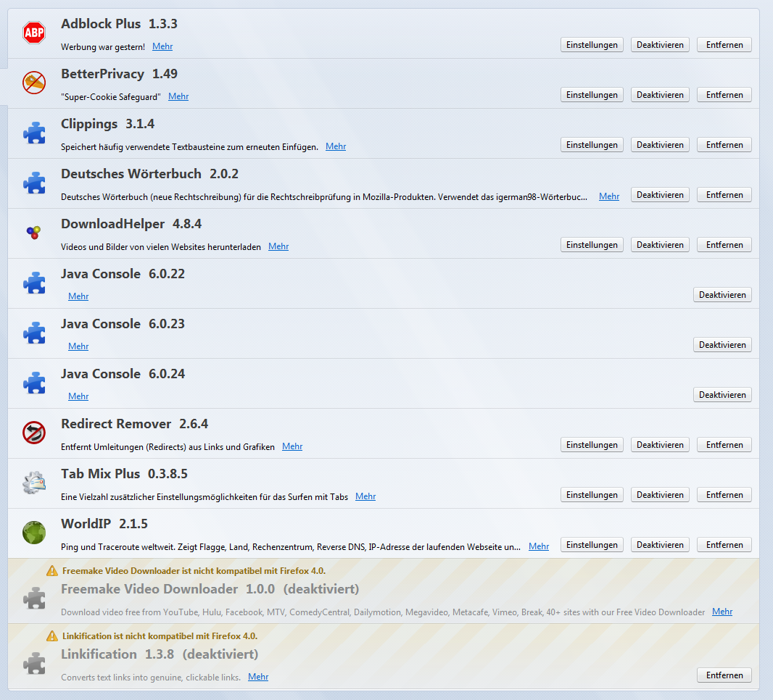773x700 pixels.
Task: Select the Tab Mix Plus 0.3.8.5 title
Action: [x=124, y=474]
